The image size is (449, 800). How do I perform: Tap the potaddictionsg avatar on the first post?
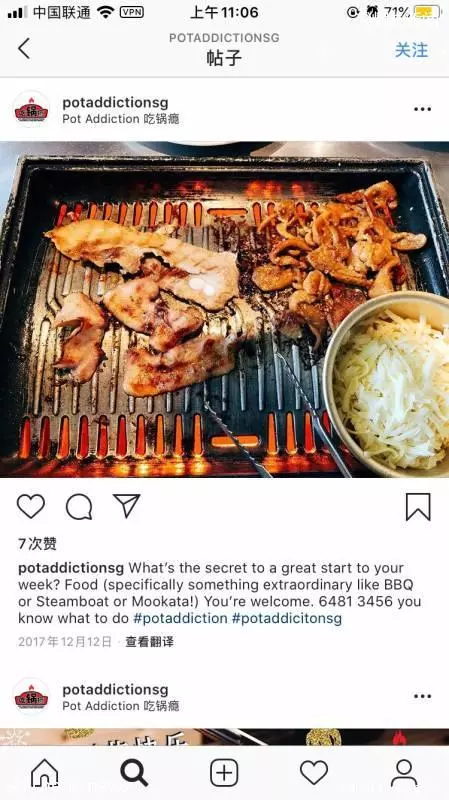click(x=32, y=110)
